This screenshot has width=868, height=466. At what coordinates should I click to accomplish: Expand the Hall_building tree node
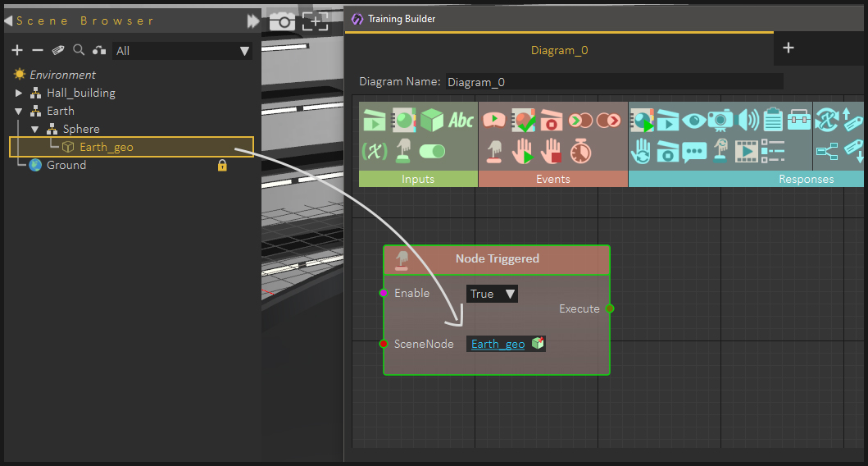click(x=19, y=93)
